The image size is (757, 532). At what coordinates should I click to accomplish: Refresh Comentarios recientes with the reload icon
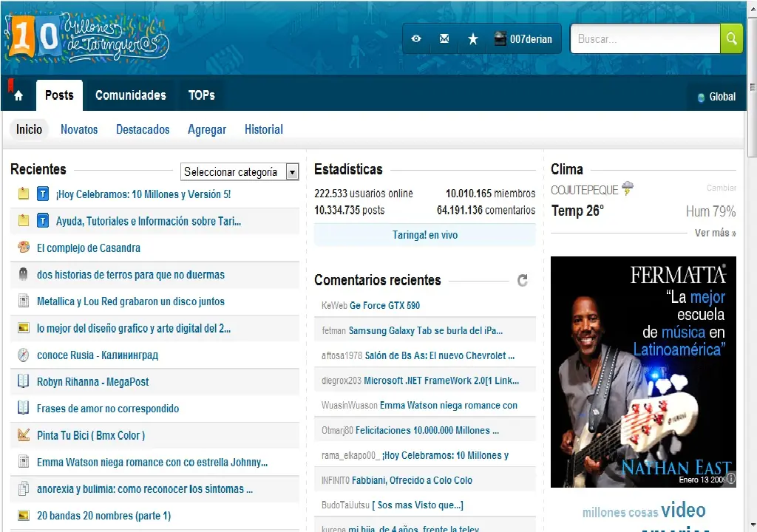click(x=523, y=280)
